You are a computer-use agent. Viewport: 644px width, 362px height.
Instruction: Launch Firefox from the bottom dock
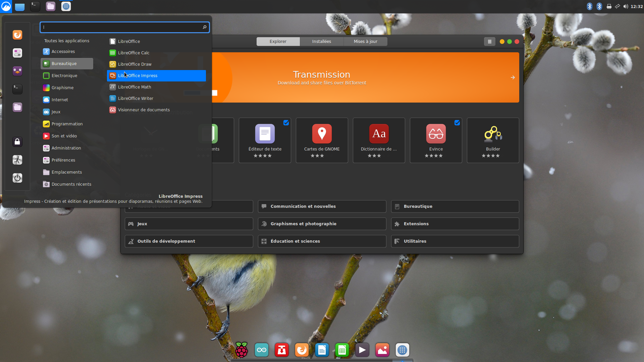click(x=302, y=350)
